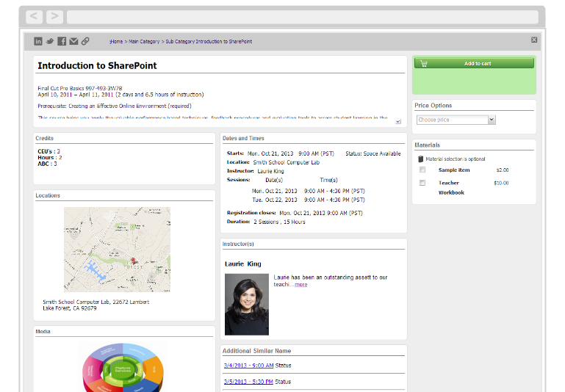565x392 pixels.
Task: Share the course via the Facebook icon
Action: (x=62, y=41)
